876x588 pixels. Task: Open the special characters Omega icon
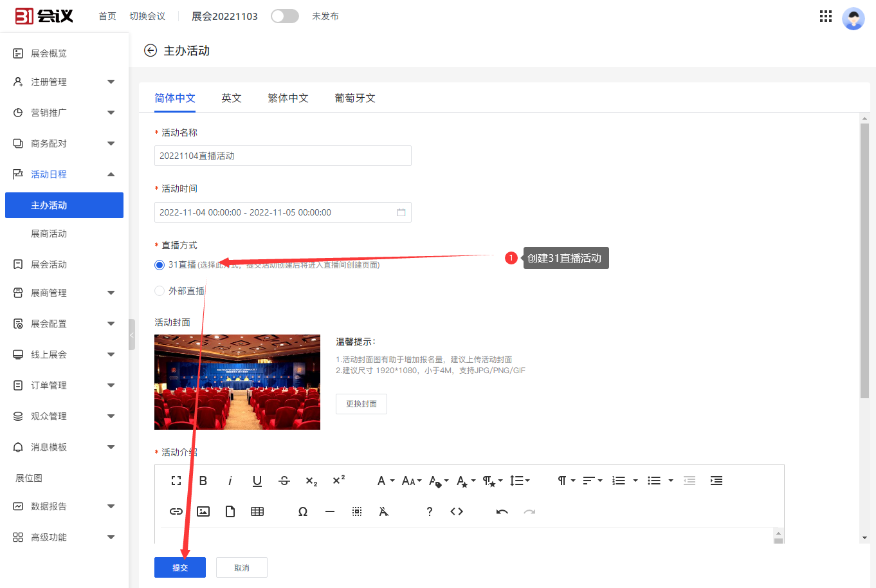coord(303,511)
